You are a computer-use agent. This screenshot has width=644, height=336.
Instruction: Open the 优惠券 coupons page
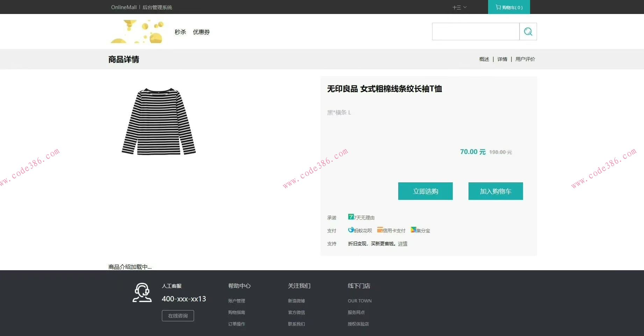pyautogui.click(x=201, y=31)
